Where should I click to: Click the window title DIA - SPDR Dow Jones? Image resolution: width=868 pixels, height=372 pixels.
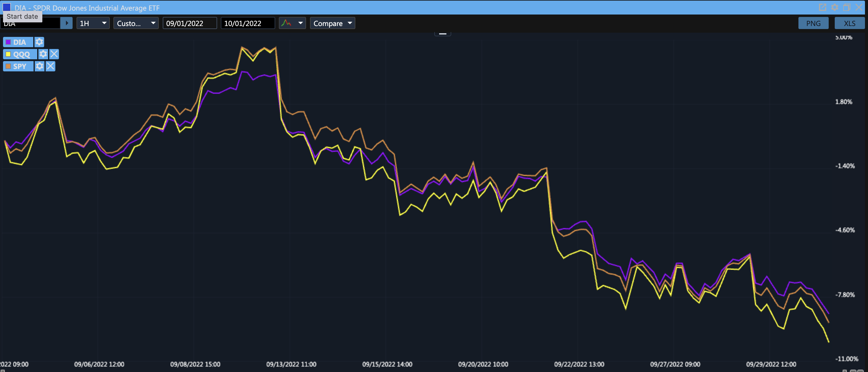pos(87,8)
